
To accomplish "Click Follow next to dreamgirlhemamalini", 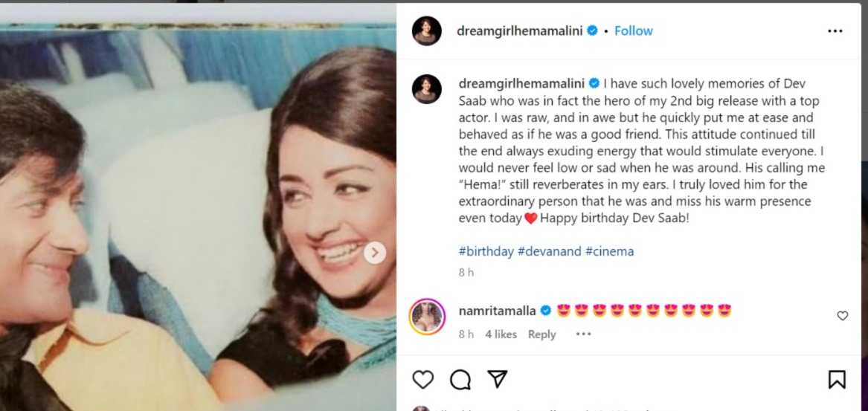I will [x=634, y=31].
